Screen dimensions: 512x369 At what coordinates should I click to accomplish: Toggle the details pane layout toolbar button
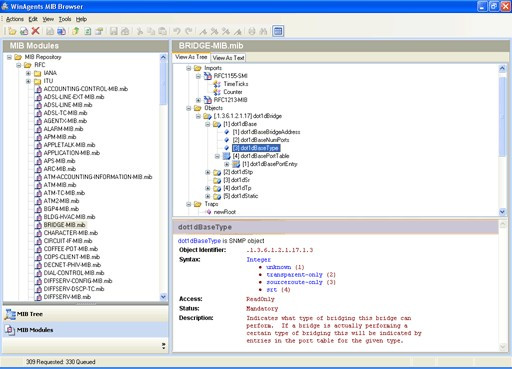[278, 31]
